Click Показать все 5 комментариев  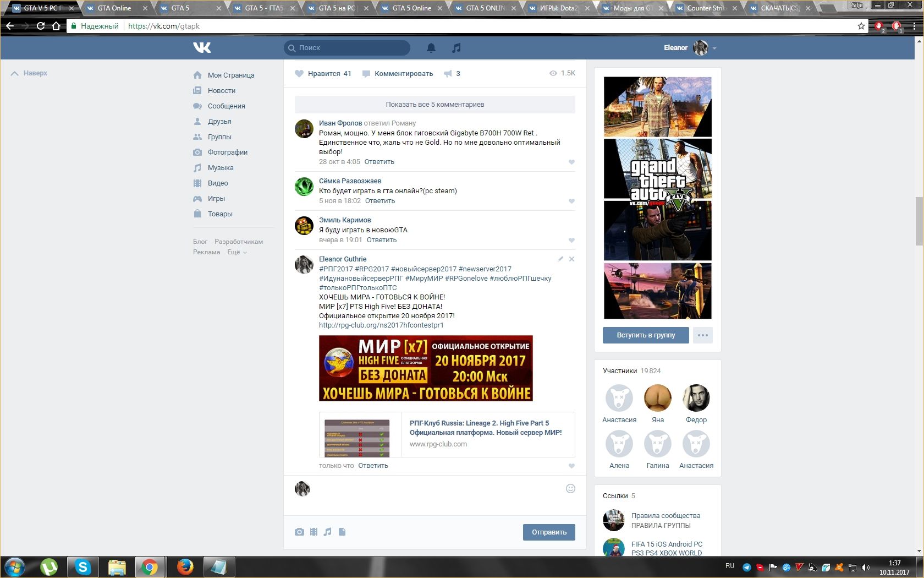click(x=435, y=104)
